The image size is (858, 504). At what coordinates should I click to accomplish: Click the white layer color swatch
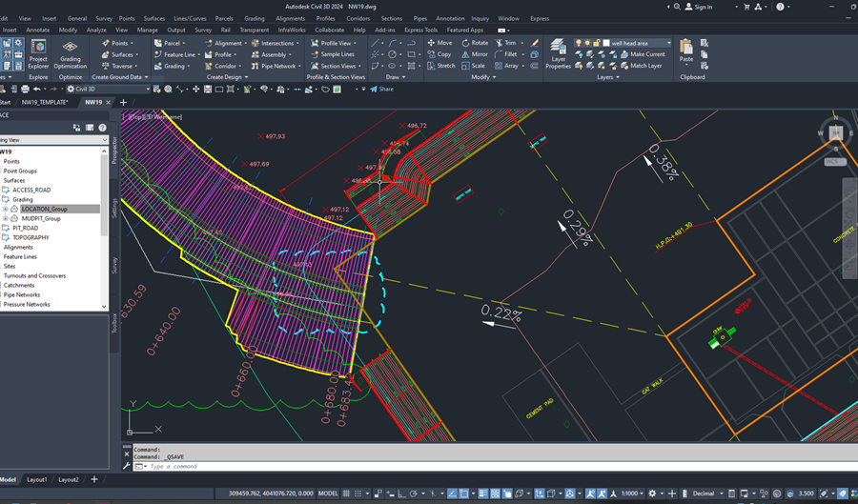click(x=606, y=43)
